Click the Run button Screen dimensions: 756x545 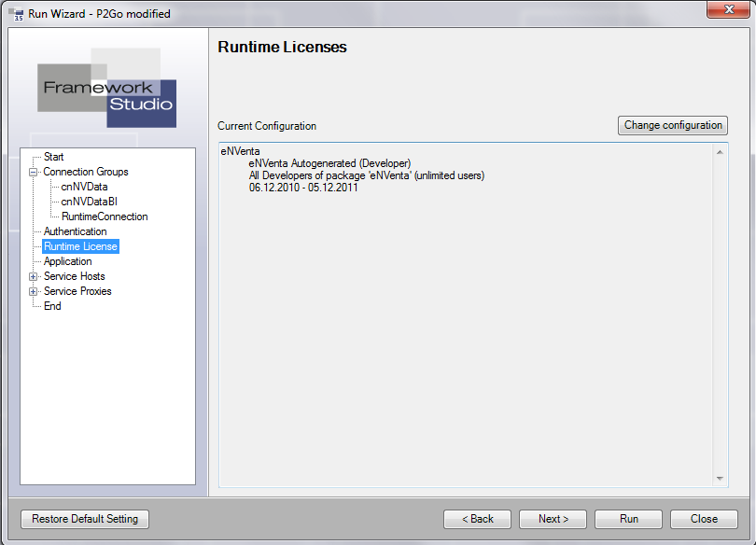point(629,519)
